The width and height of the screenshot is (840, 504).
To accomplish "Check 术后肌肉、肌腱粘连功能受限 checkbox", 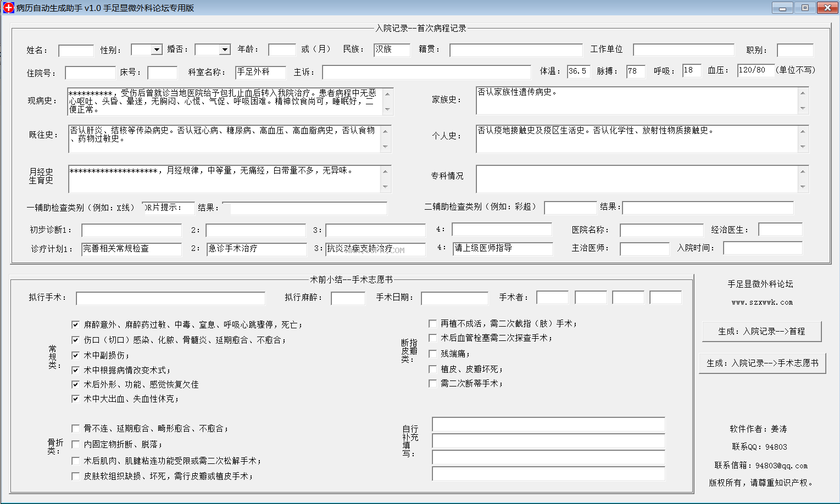I will [75, 461].
